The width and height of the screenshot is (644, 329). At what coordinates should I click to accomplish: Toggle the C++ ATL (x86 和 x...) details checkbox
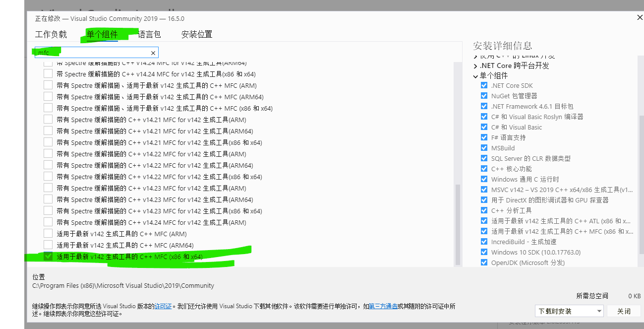click(x=484, y=221)
